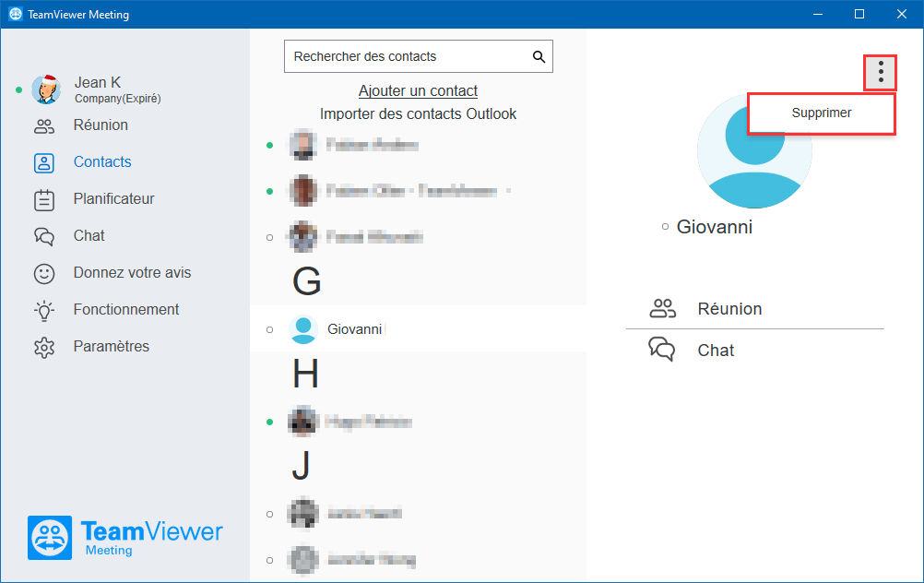Click the smiley Donnez votre avis icon
Screen dimensions: 924x583
[x=44, y=274]
